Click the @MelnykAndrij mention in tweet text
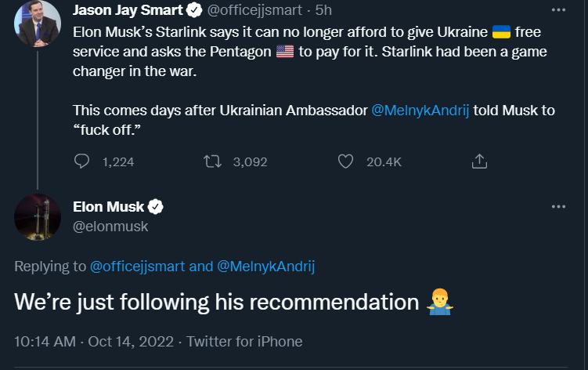 [x=421, y=111]
